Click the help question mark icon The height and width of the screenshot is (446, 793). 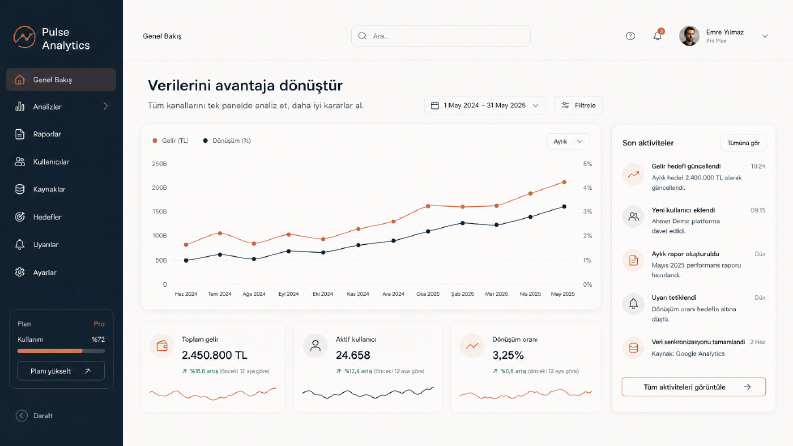(x=630, y=36)
